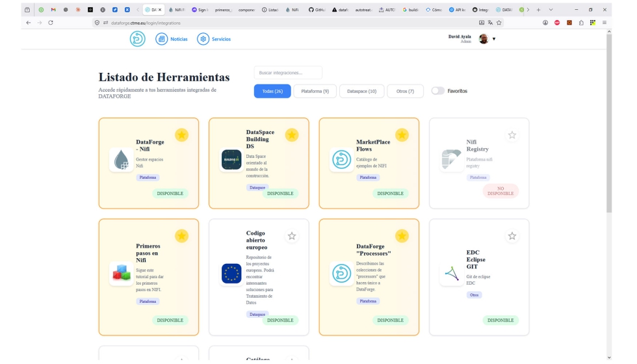Bookmark the page with the star icon
The height and width of the screenshot is (364, 637).
(499, 23)
